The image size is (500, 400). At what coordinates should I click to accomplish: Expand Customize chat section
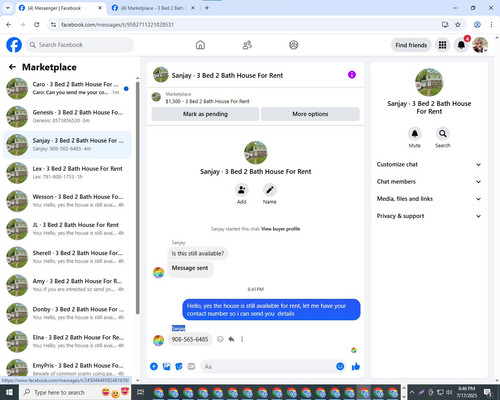[x=429, y=164]
